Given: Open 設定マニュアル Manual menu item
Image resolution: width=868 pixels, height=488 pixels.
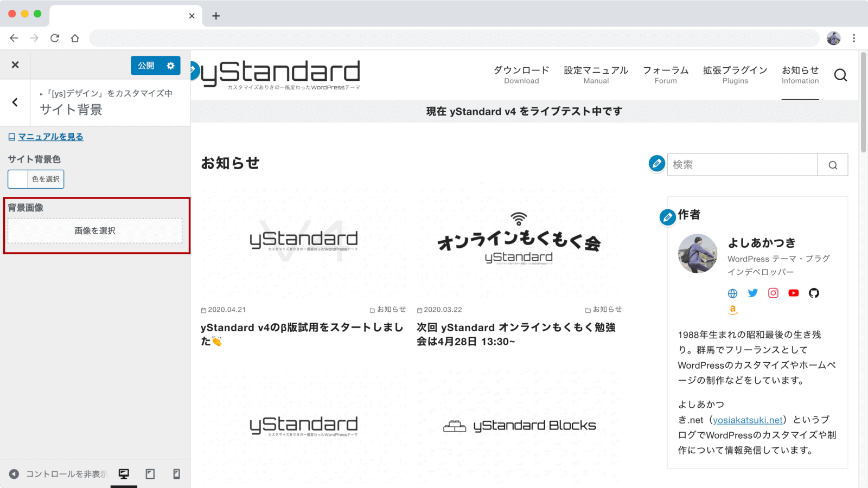Looking at the screenshot, I should (596, 75).
